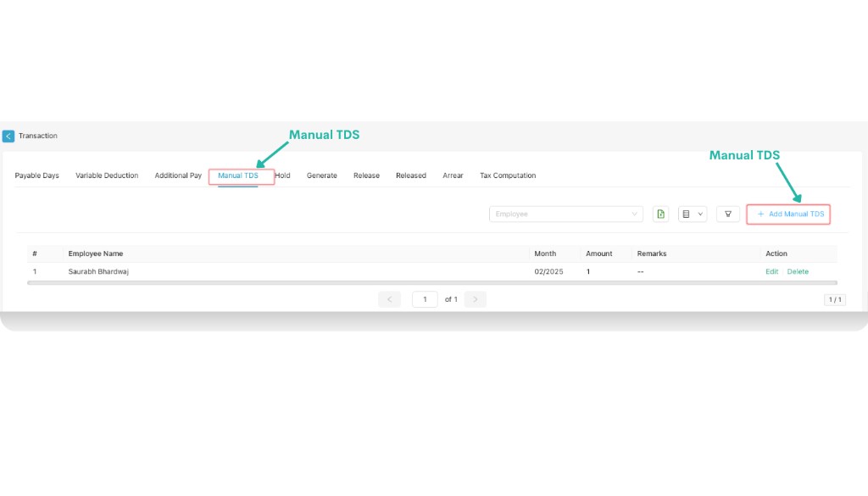Click the Add Manual TDS button
The width and height of the screenshot is (868, 496).
789,215
